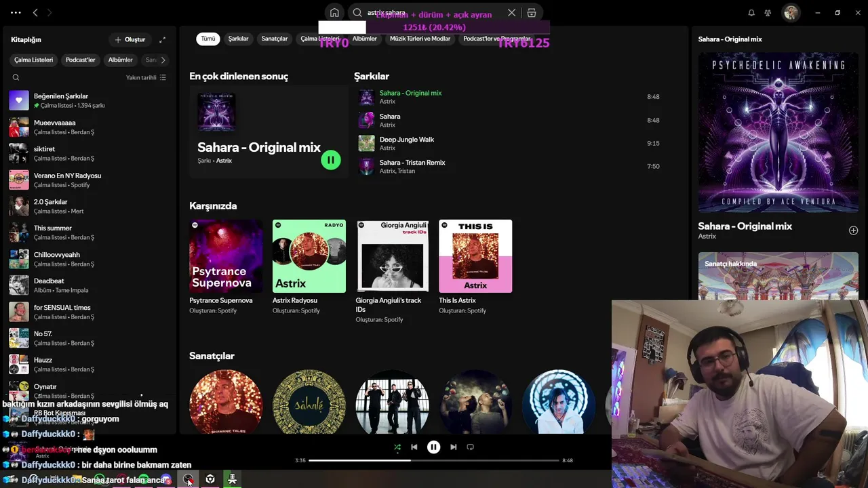The image size is (868, 488).
Task: Open Beğenilen Şarkılar playlist
Action: 88,100
